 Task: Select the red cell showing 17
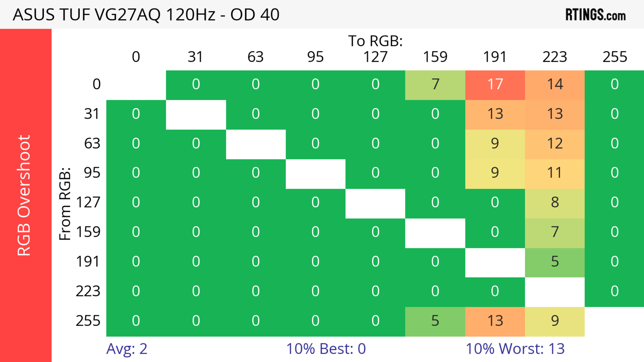click(495, 84)
